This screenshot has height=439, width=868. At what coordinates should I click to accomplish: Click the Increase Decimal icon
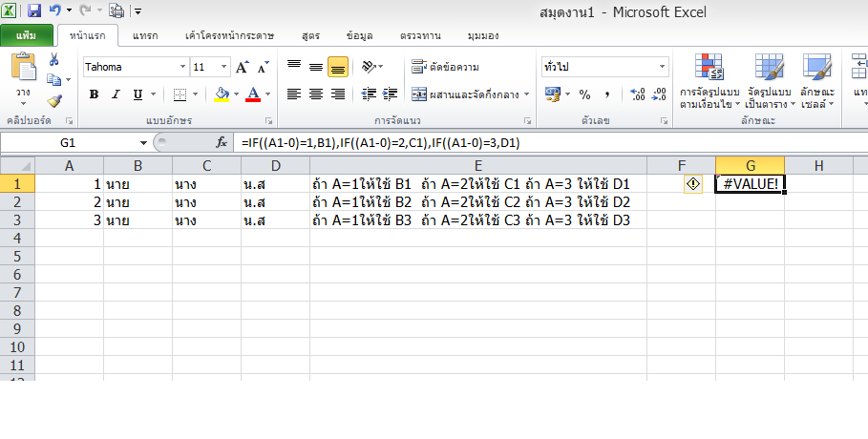coord(638,94)
